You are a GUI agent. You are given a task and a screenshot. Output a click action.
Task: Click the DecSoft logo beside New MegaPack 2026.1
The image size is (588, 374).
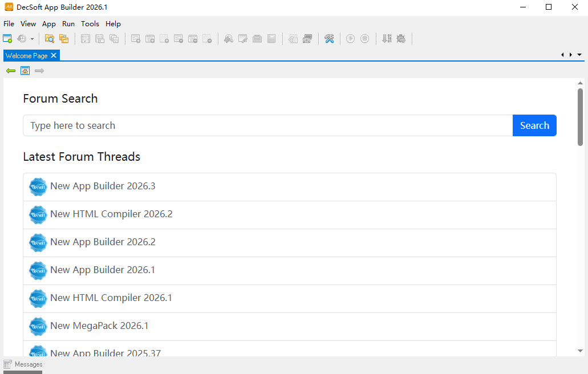pyautogui.click(x=38, y=326)
